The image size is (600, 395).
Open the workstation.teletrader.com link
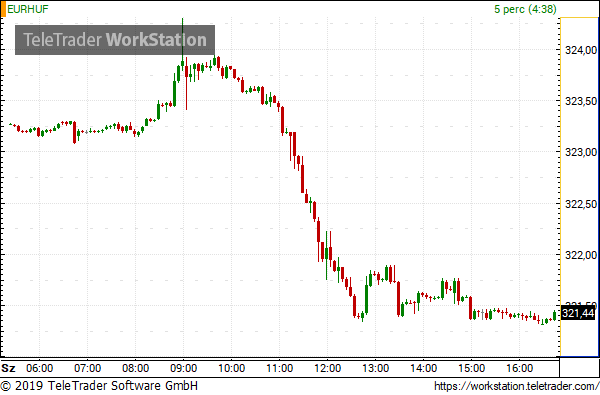click(516, 386)
